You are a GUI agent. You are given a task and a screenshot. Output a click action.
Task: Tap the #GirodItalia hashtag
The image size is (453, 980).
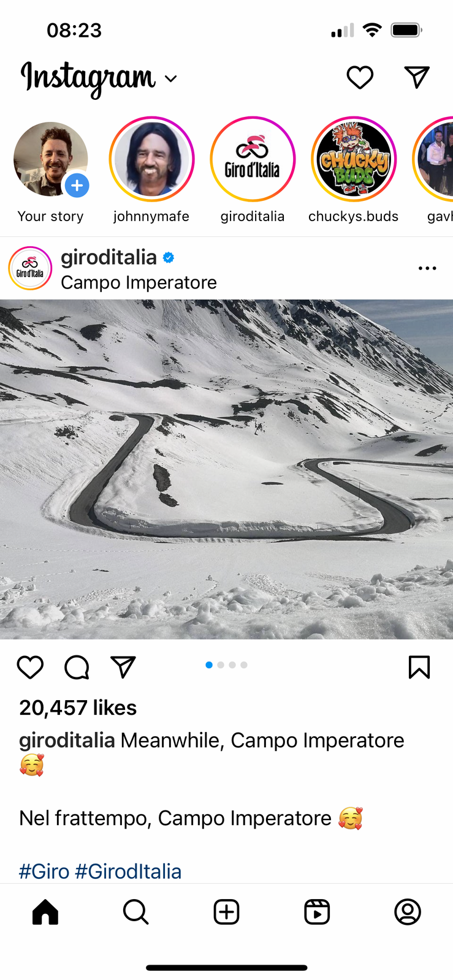[x=128, y=871]
